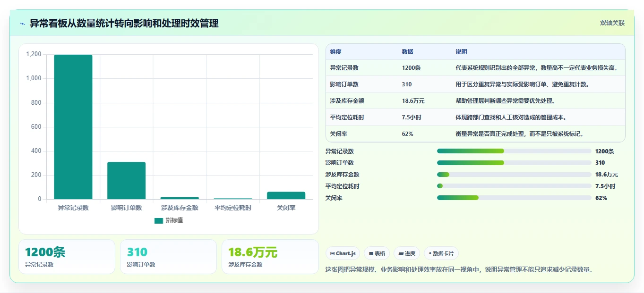Click the 异常记录数 progress bar showing 1200条
This screenshot has width=644, height=293.
tap(514, 151)
